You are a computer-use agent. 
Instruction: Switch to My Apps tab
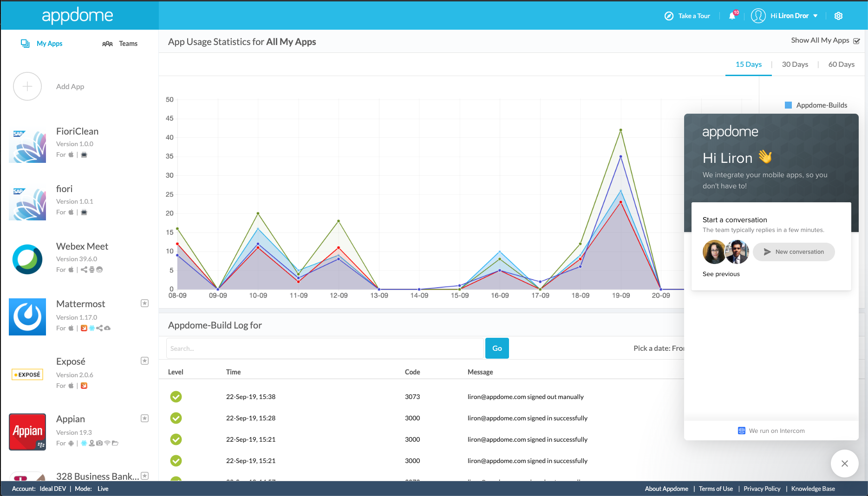click(x=42, y=44)
